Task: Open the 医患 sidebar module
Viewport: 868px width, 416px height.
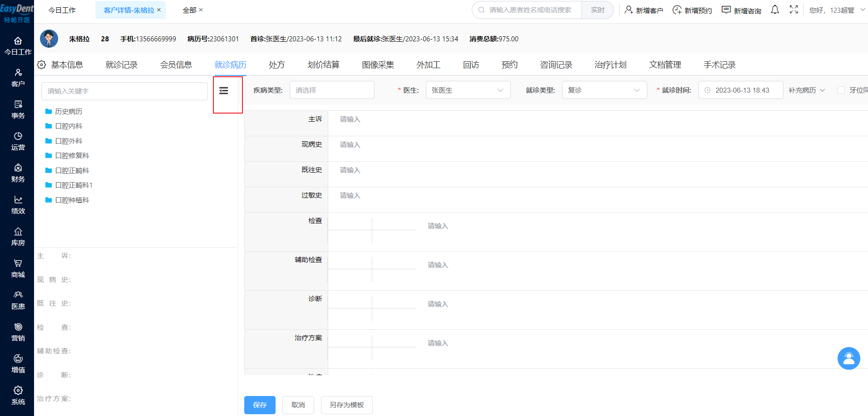Action: [18, 301]
